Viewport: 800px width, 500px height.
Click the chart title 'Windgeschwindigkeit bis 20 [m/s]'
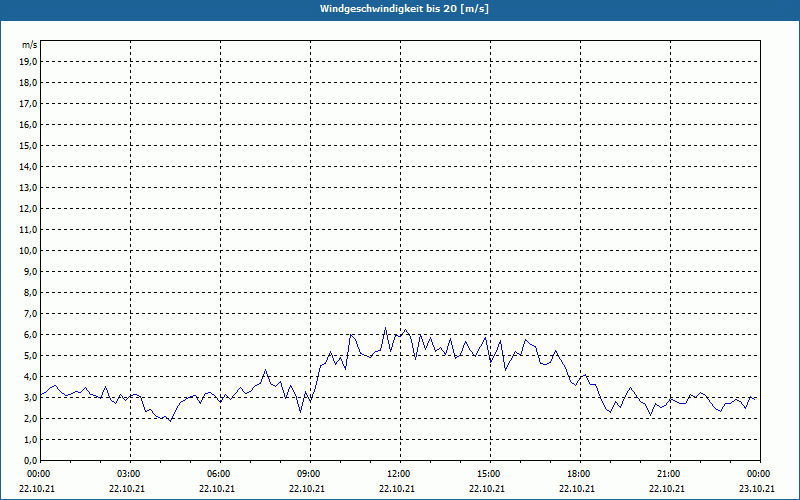coord(404,9)
